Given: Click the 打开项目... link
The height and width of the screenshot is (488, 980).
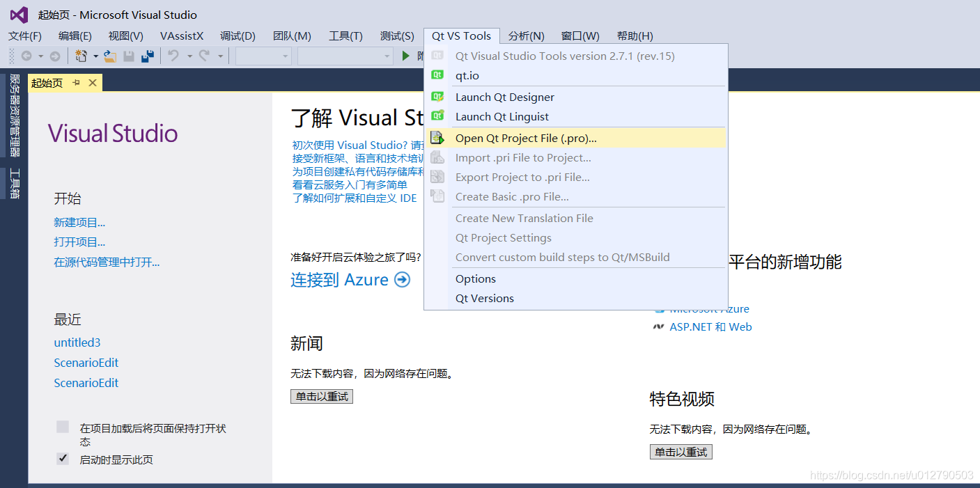Looking at the screenshot, I should pyautogui.click(x=79, y=242).
